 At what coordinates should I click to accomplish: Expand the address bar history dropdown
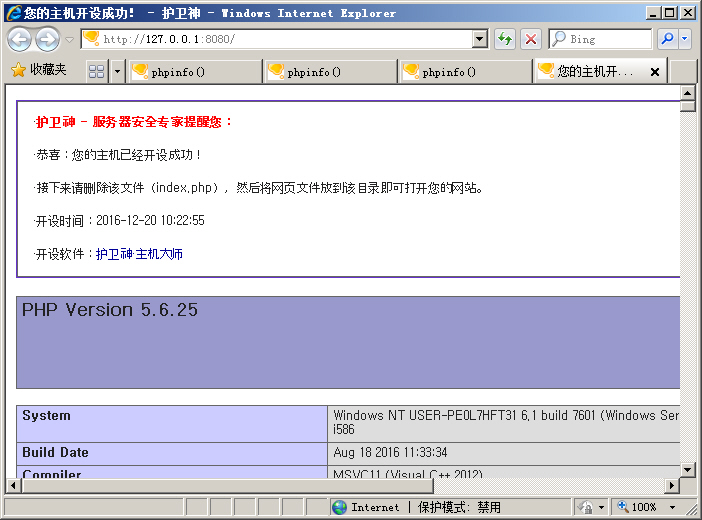point(480,39)
